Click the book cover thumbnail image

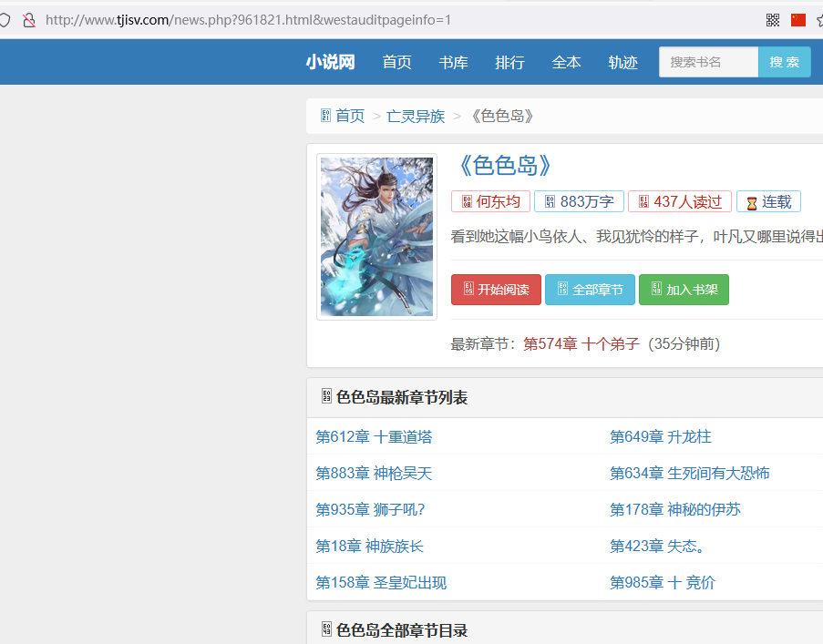pos(376,237)
